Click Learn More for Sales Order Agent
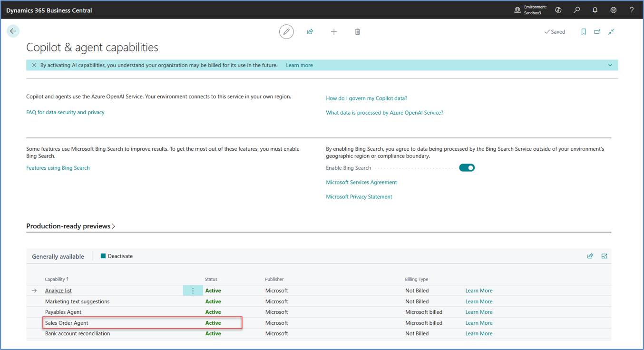The height and width of the screenshot is (350, 644). [x=479, y=323]
